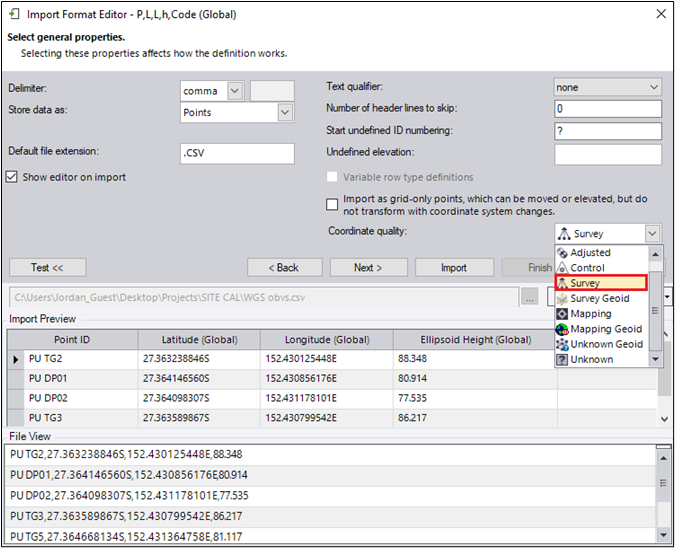This screenshot has height=548, width=675.
Task: Select the PU TG3 point cell
Action: pyautogui.click(x=81, y=418)
